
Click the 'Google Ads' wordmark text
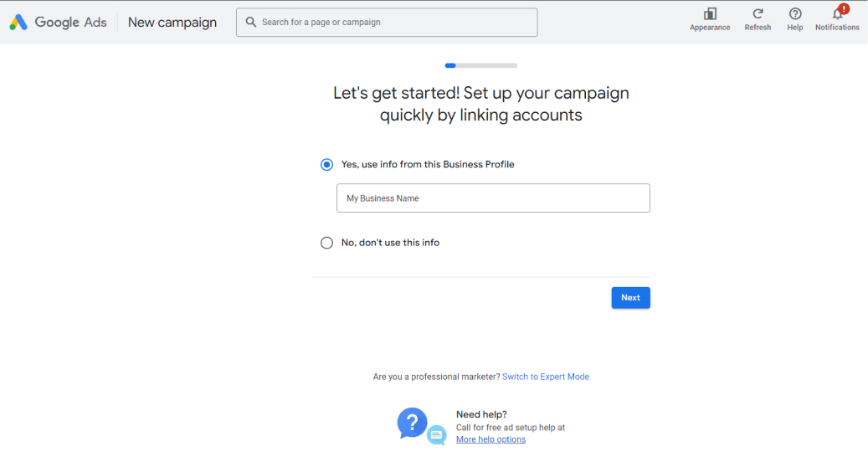(71, 22)
